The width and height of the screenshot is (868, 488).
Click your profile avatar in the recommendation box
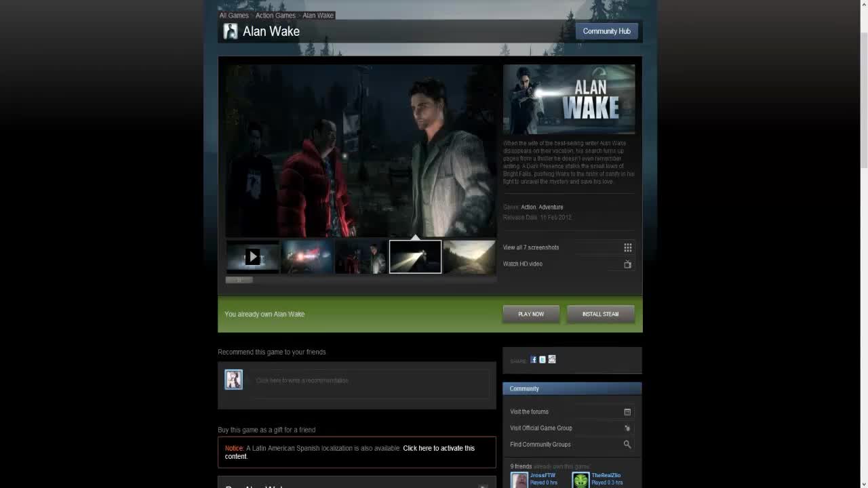(x=234, y=380)
